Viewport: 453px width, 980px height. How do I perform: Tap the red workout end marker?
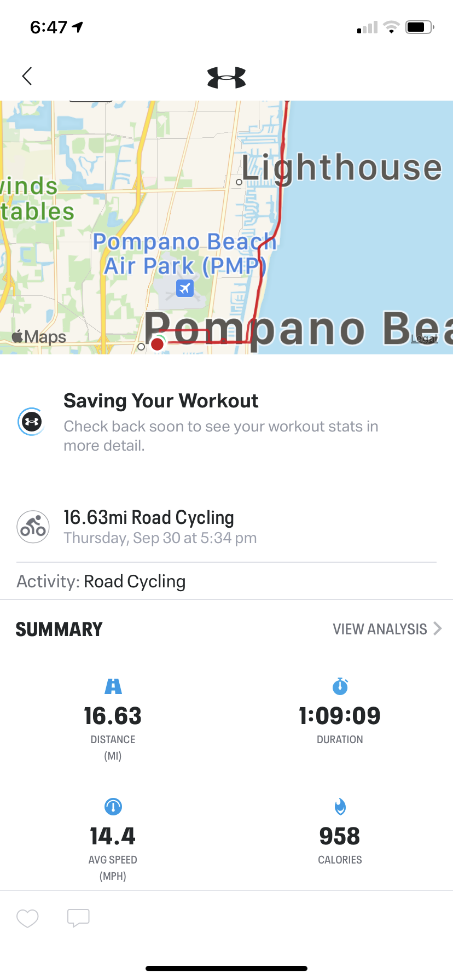coord(158,344)
